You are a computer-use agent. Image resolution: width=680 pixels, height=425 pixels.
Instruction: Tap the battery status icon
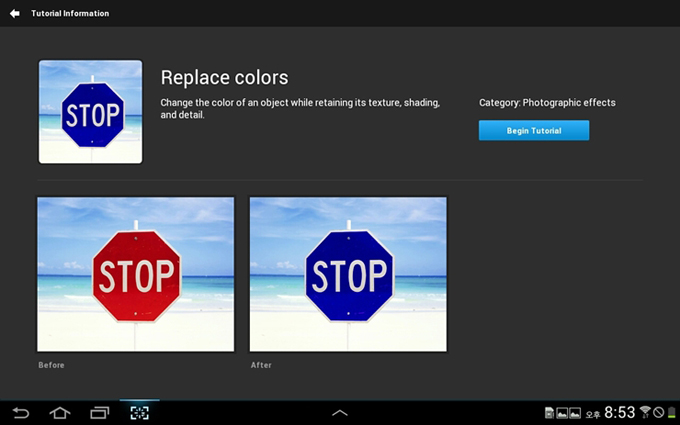[x=672, y=412]
